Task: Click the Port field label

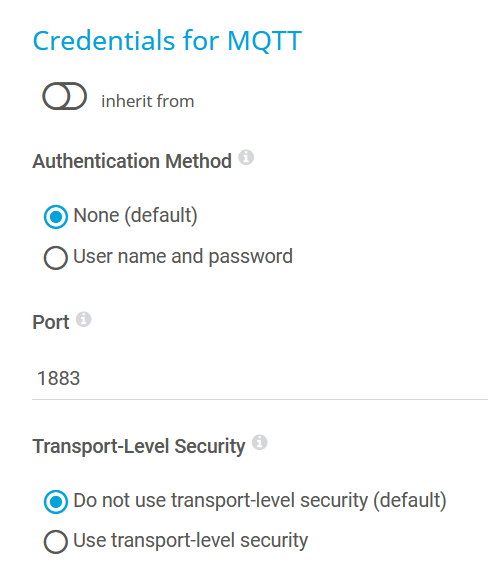Action: click(x=51, y=322)
